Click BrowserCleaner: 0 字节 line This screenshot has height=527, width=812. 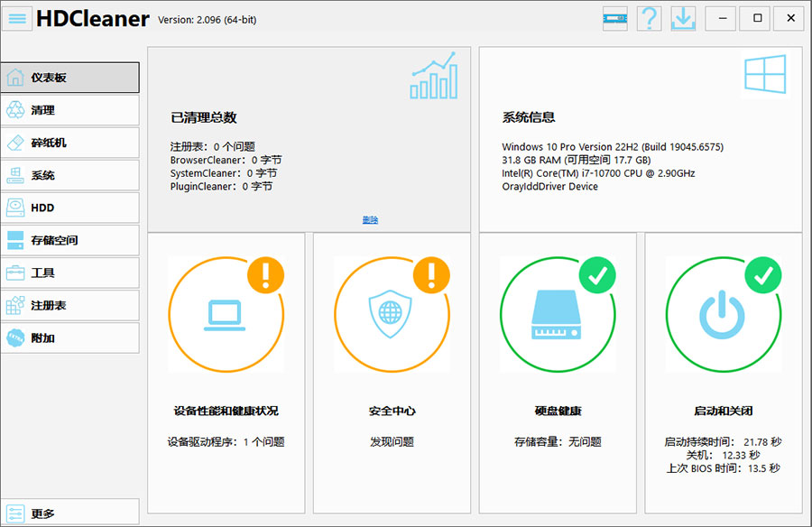(x=226, y=160)
